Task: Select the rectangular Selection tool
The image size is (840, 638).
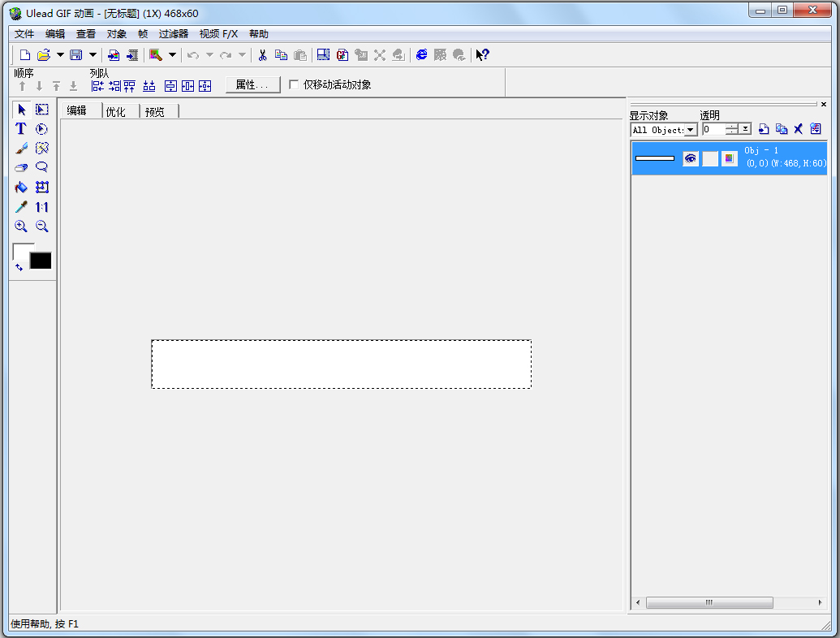Action: click(41, 110)
